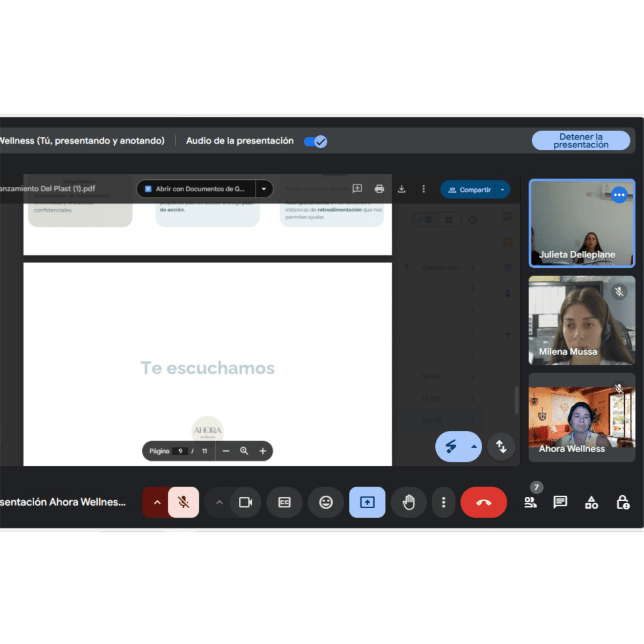Turn on closed captions
The image size is (644, 644).
tap(284, 502)
